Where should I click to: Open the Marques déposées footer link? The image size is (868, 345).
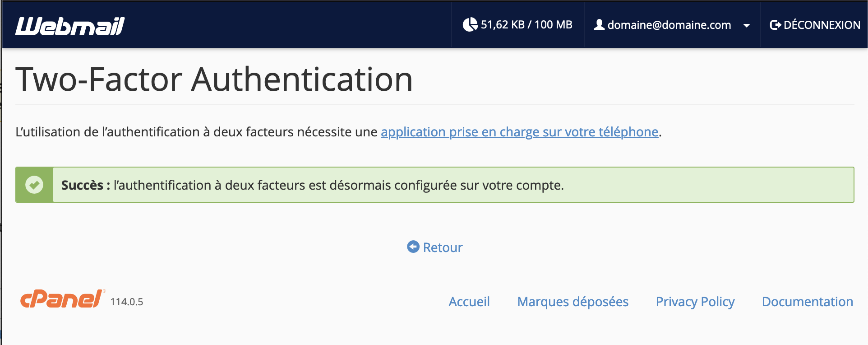coord(573,302)
